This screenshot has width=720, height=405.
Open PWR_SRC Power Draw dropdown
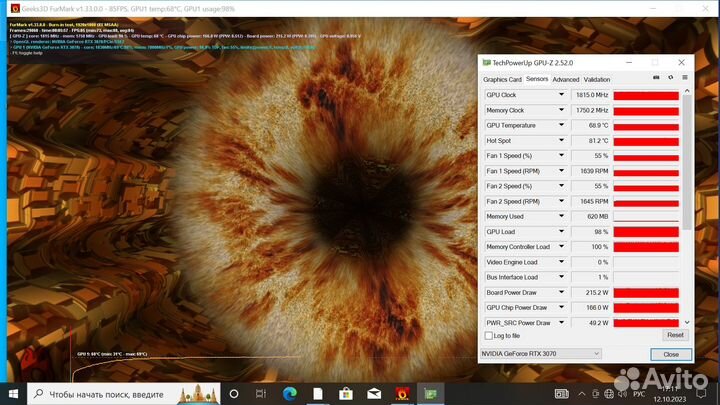click(x=561, y=322)
